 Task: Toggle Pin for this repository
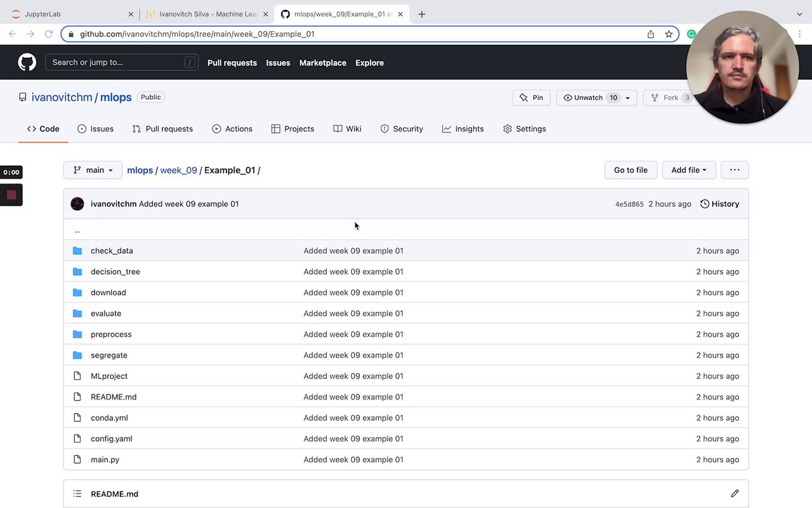[x=531, y=98]
